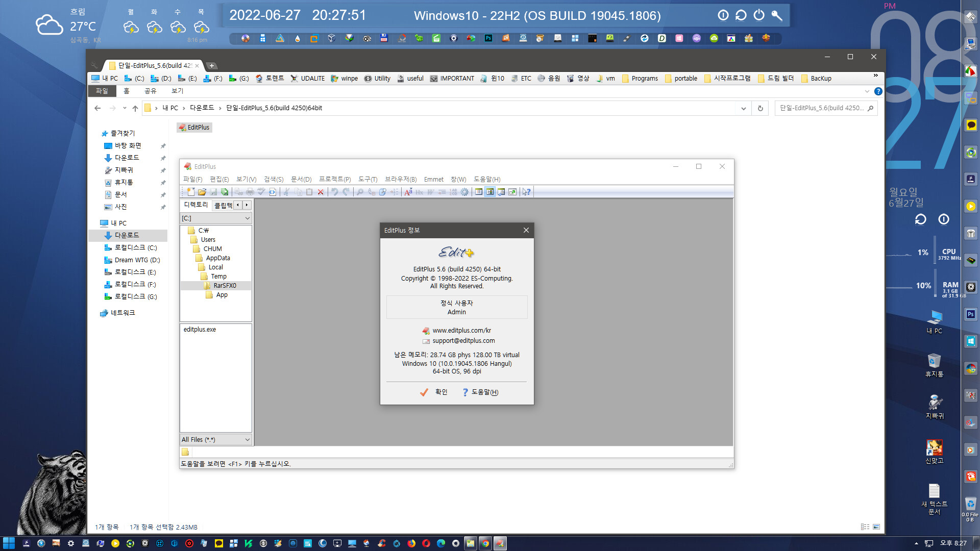
Task: Click the Print icon in EditPlus toolbar
Action: pyautogui.click(x=250, y=192)
